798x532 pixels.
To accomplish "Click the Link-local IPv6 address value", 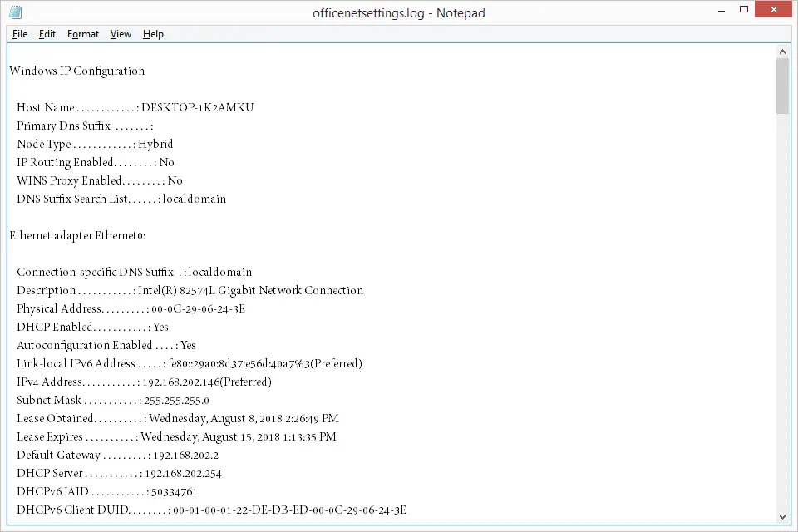I will 265,364.
